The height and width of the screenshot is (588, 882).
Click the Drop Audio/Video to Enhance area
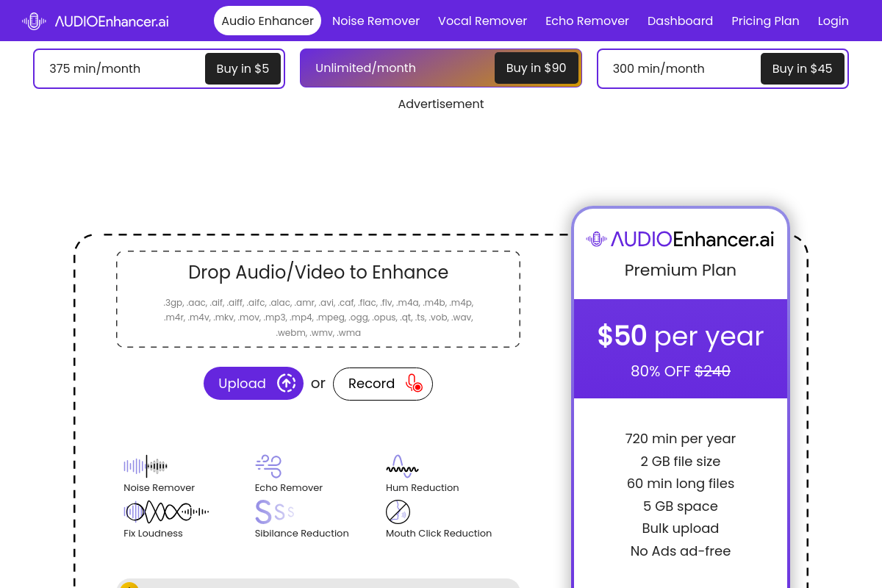(318, 299)
